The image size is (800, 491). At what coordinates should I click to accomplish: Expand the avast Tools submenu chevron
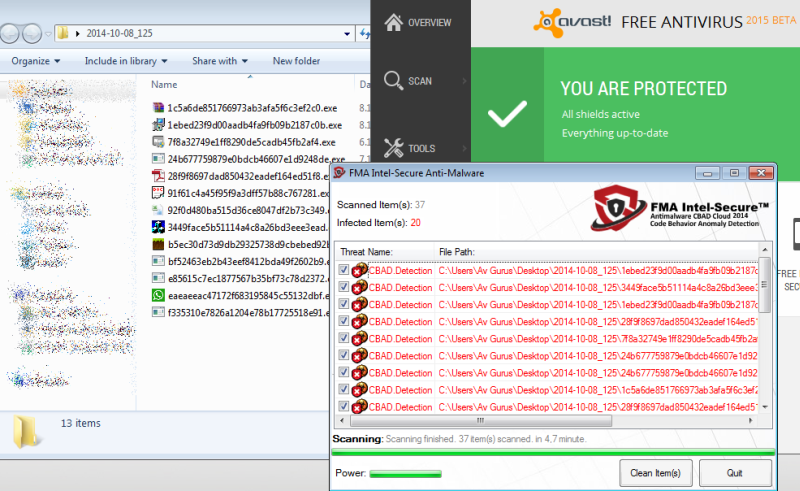[x=464, y=148]
